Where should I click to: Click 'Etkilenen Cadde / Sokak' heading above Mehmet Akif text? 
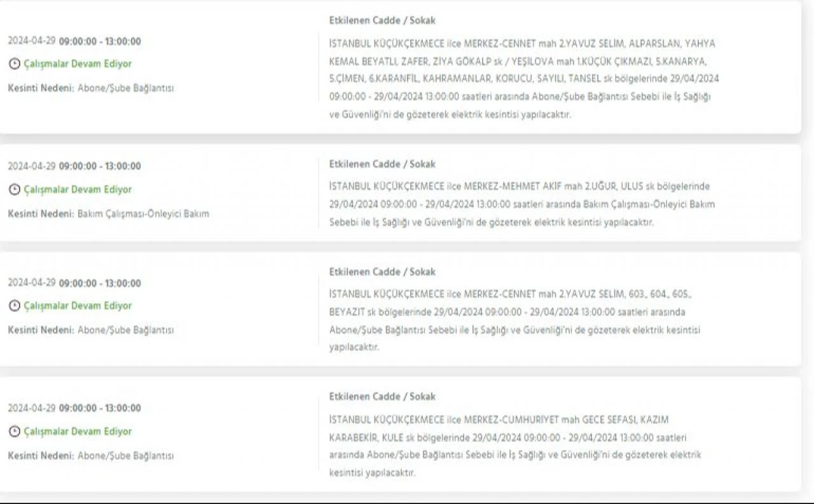click(382, 164)
